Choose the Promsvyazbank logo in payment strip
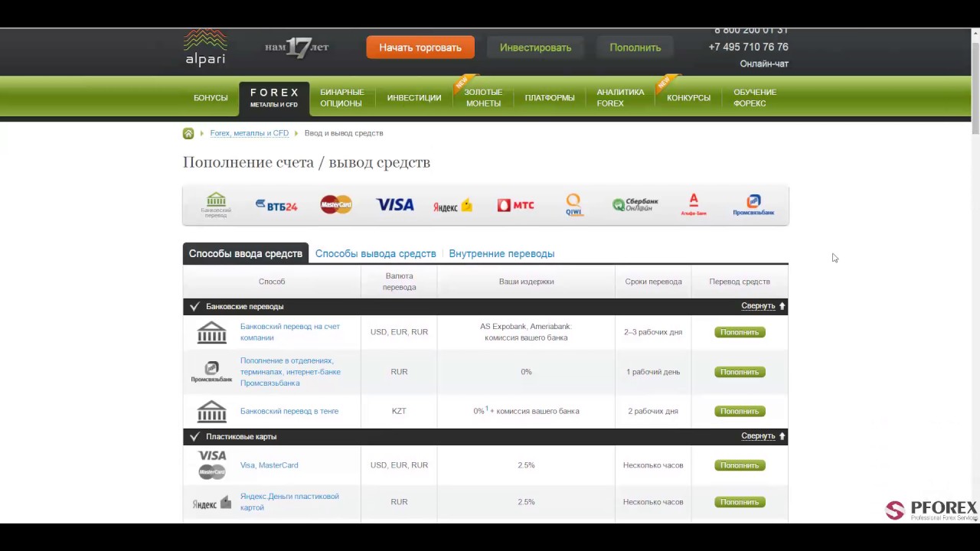Viewport: 980px width, 551px height. click(753, 205)
